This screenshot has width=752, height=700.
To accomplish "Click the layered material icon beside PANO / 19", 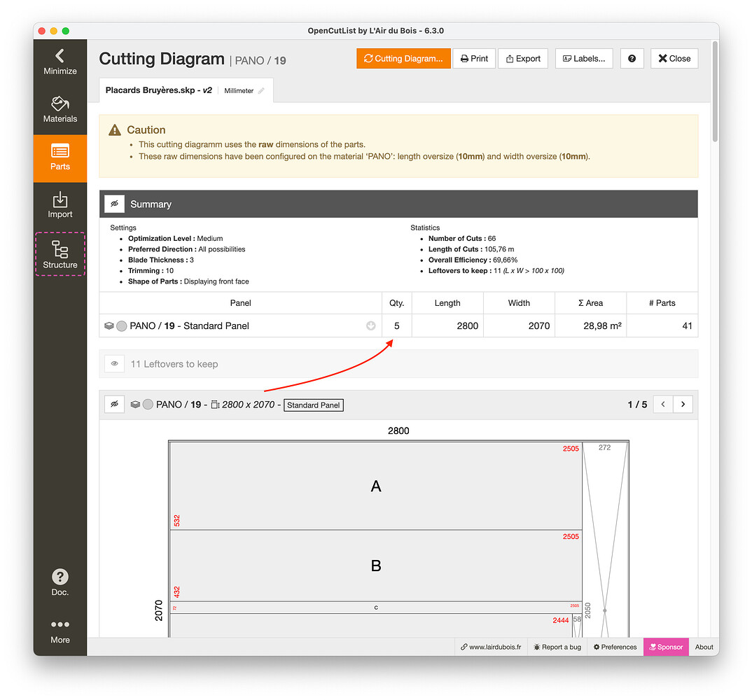I will (x=109, y=325).
